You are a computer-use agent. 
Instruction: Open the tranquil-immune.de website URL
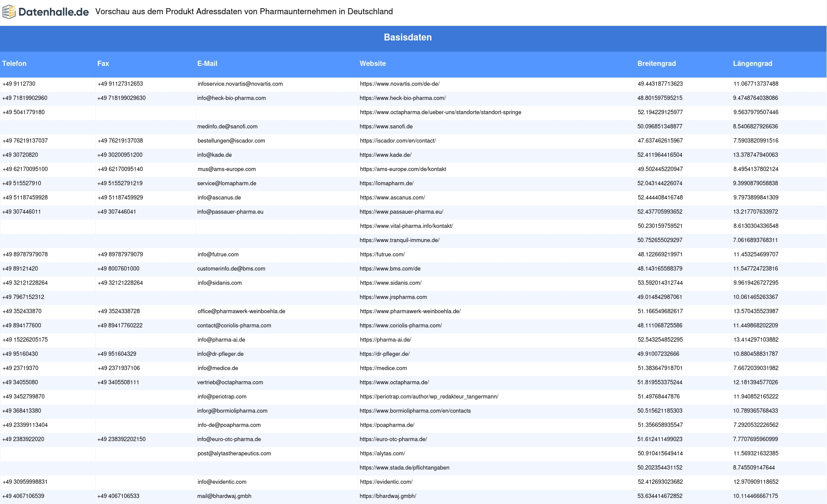coord(400,240)
